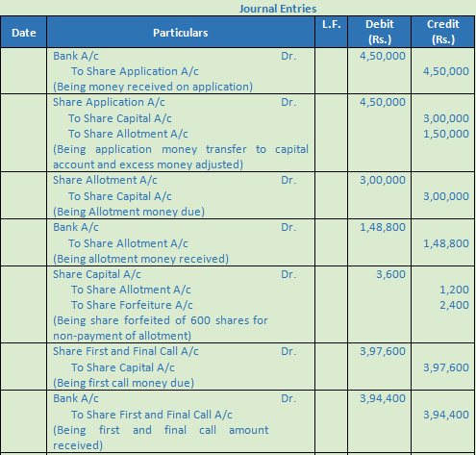Click narration '(Being Allotment money due)'
The width and height of the screenshot is (476, 455).
[129, 212]
